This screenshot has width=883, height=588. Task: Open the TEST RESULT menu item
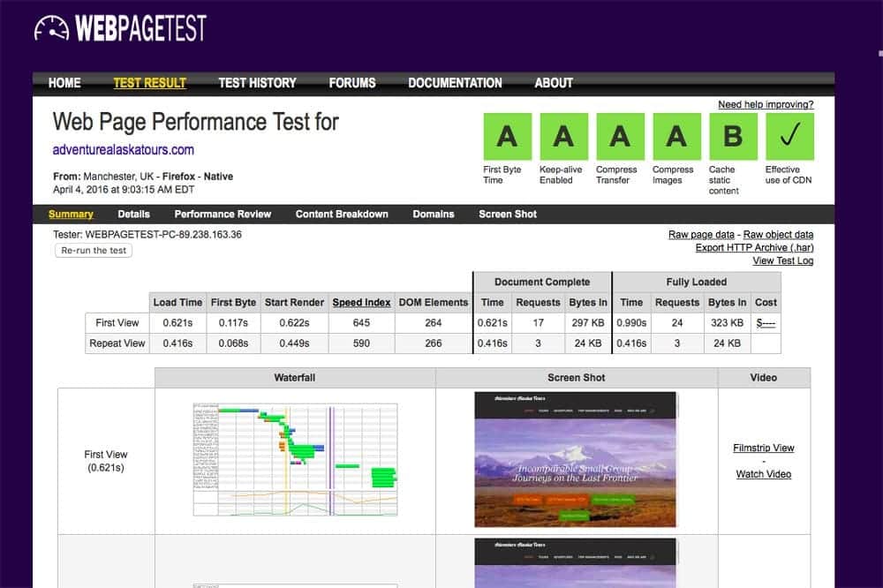point(150,83)
